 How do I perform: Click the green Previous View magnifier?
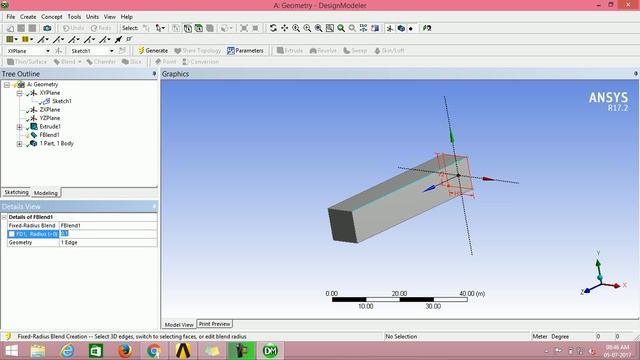[341, 28]
